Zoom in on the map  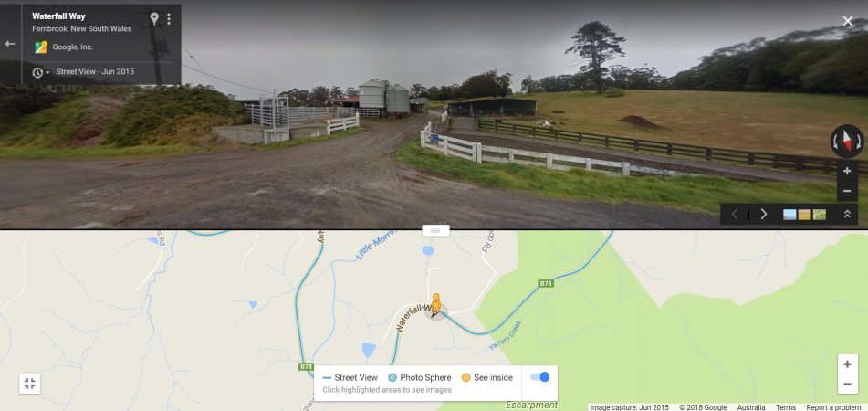[847, 364]
